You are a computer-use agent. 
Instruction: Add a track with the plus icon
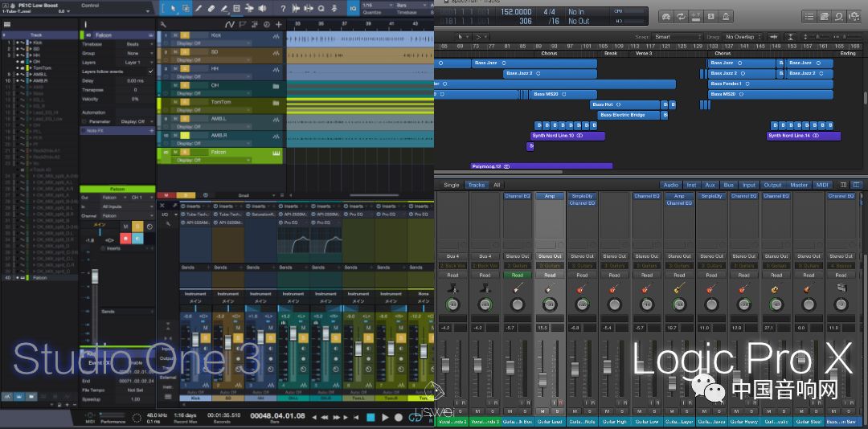click(x=278, y=24)
